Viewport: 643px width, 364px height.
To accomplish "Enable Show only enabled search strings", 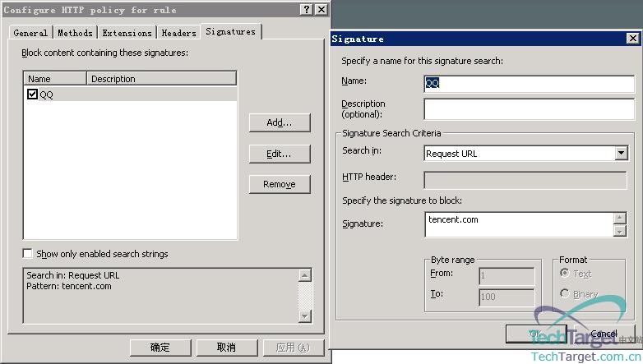I will pos(28,254).
